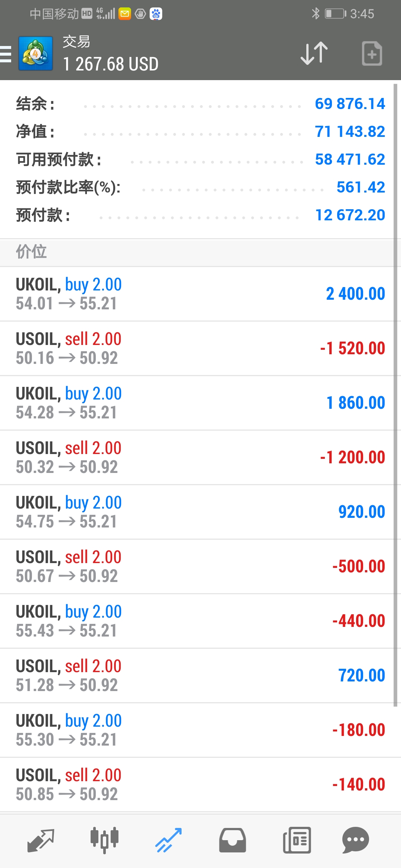This screenshot has width=401, height=868.
Task: Select UKOIL buy position with -180.00 loss
Action: (197, 730)
